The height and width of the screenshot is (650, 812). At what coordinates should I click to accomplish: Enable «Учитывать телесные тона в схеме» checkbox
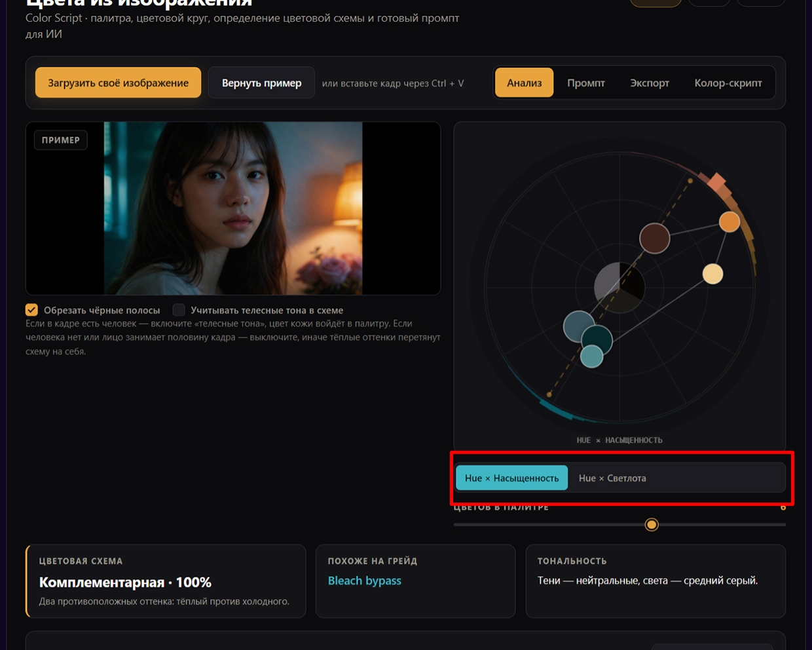(179, 310)
